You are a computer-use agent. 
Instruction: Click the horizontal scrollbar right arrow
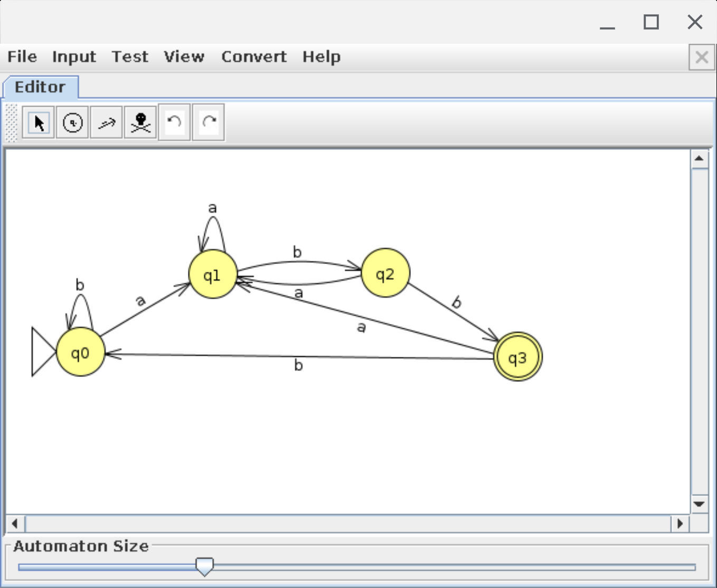pyautogui.click(x=680, y=524)
